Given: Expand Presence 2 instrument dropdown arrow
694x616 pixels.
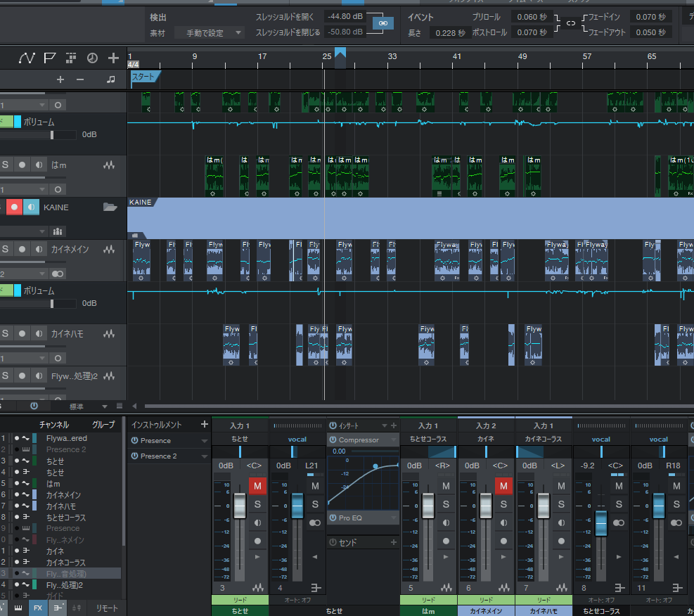Looking at the screenshot, I should pos(204,456).
